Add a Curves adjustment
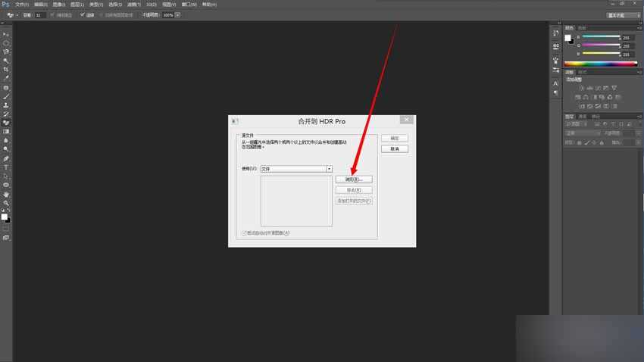The height and width of the screenshot is (362, 644). 598,89
